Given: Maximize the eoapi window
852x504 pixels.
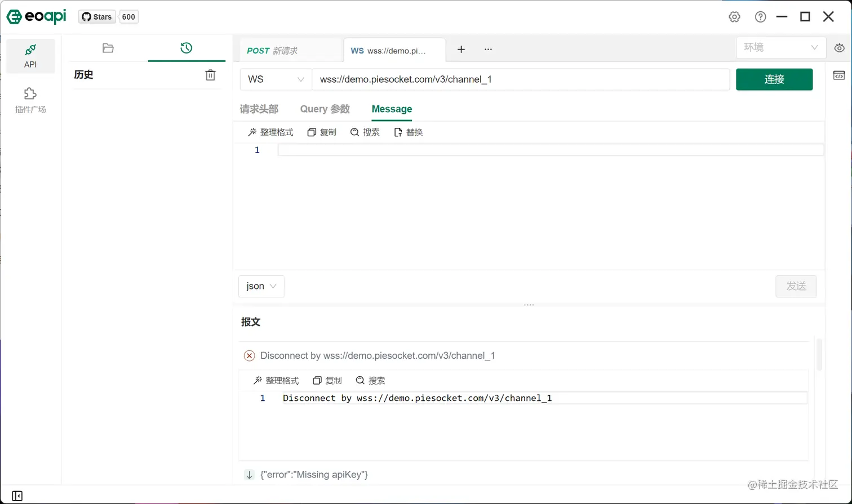Looking at the screenshot, I should (x=805, y=17).
